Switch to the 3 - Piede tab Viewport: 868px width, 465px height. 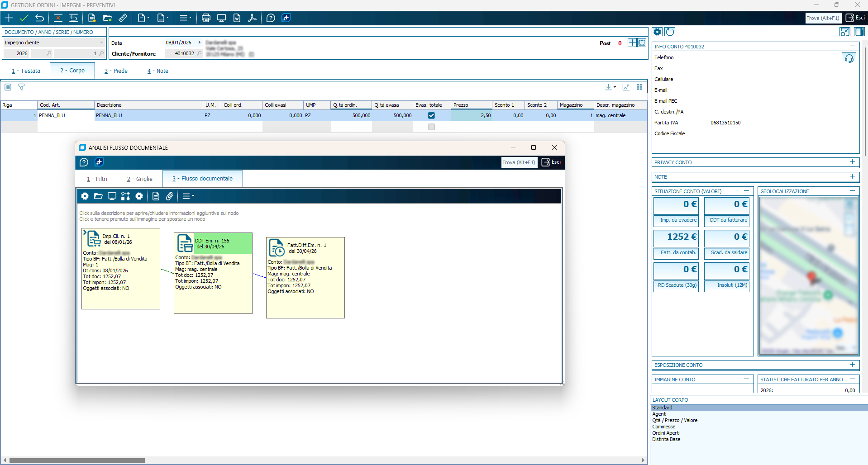coord(116,71)
